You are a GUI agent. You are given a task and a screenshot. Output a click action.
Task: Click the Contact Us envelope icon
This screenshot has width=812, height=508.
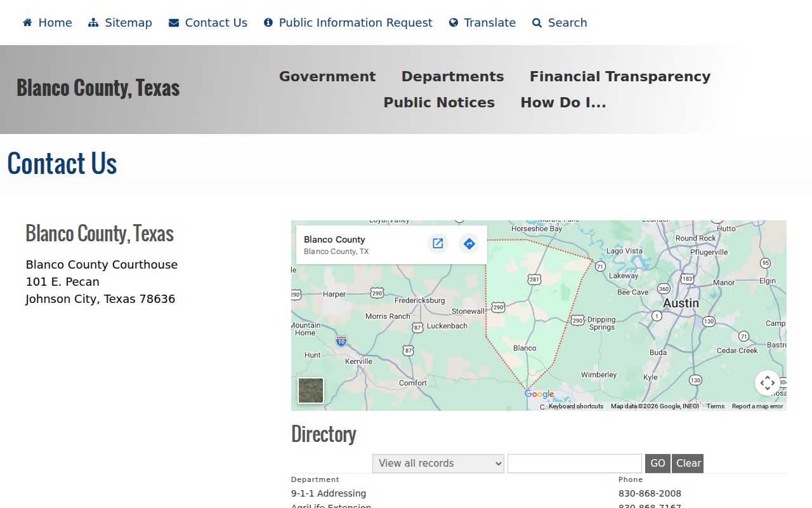174,23
